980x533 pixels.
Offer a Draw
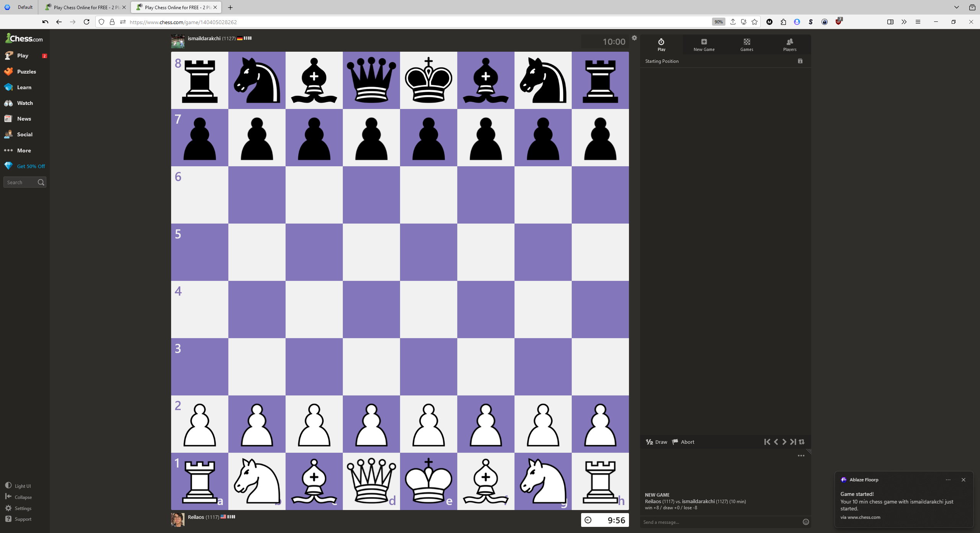coord(657,442)
